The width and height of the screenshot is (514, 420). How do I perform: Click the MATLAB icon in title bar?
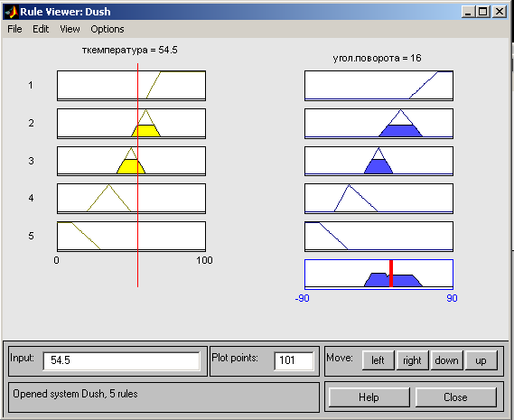click(11, 12)
